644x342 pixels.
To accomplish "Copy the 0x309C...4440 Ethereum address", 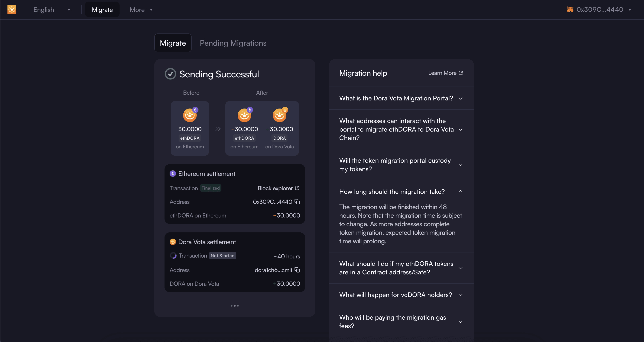I will pos(297,201).
